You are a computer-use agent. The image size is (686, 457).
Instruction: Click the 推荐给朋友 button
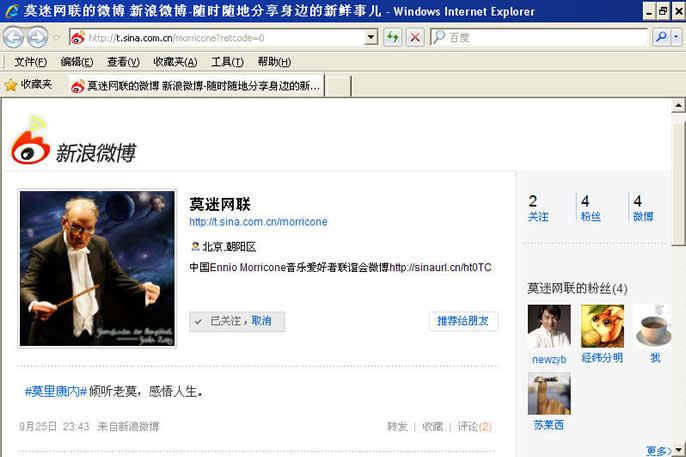[x=463, y=321]
